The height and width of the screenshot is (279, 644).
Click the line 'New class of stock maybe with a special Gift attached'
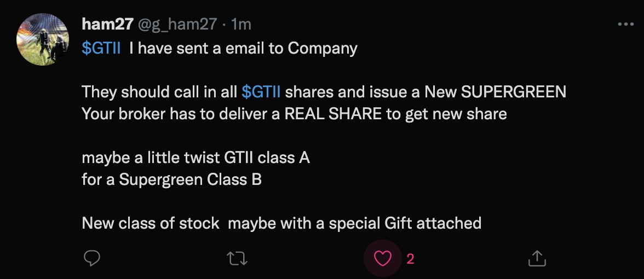pos(281,223)
